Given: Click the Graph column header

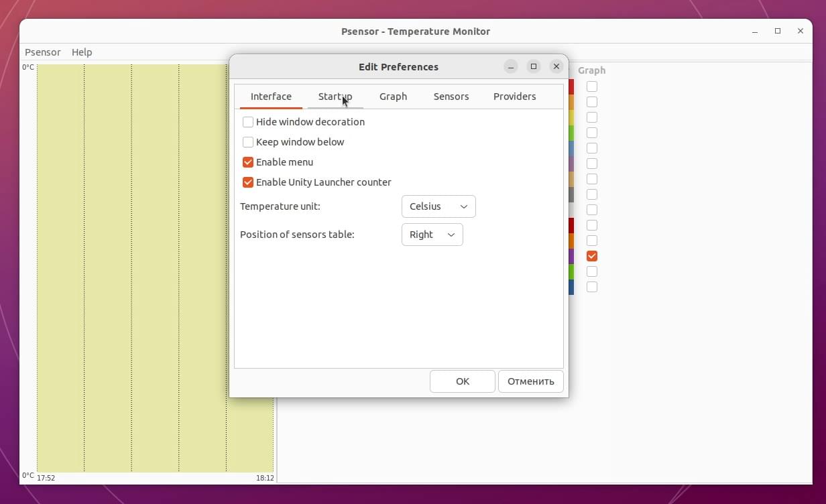Looking at the screenshot, I should pos(592,70).
